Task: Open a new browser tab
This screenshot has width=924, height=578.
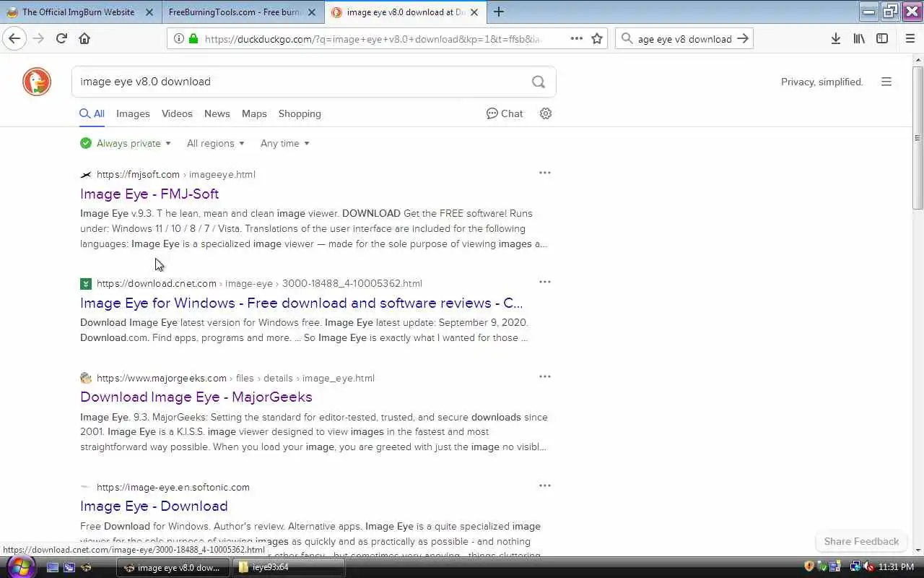Action: 499,12
